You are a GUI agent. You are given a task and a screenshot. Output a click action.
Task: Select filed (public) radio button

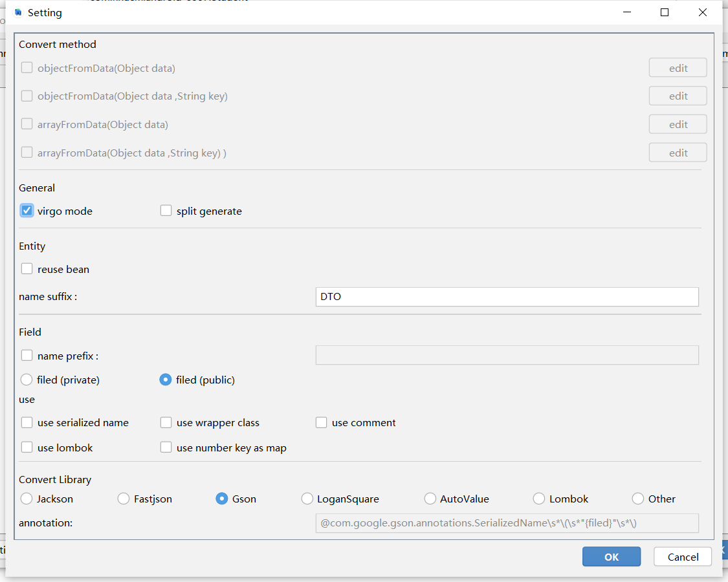(165, 380)
